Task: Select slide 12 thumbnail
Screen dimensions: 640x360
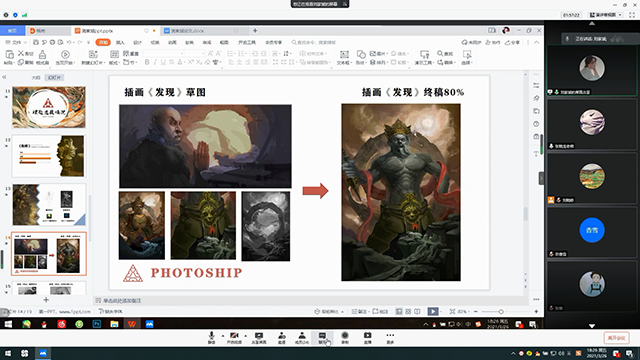Action: pos(49,156)
